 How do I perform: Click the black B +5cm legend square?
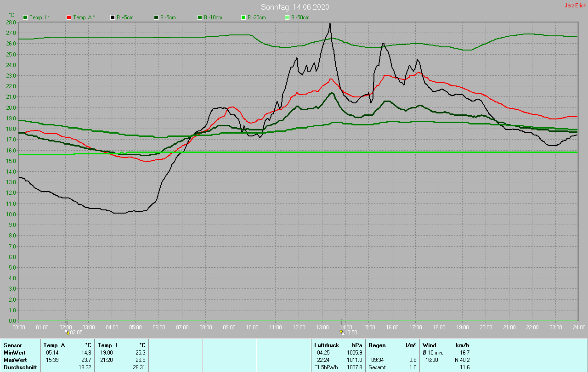(x=113, y=17)
